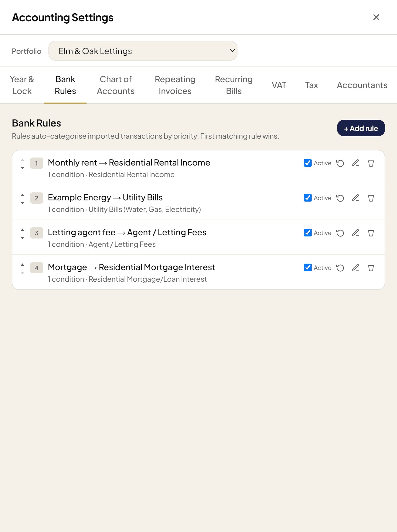Select rule title Example Energy → Utility Bills
Screen dimensions: 397x532
point(105,197)
